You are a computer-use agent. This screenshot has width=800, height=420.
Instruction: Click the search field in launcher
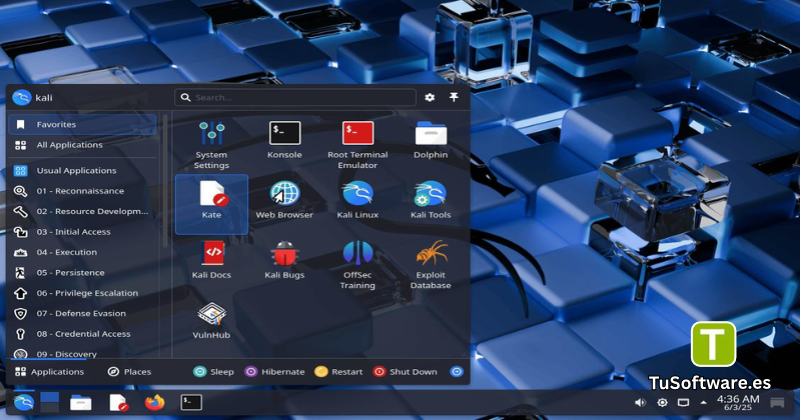295,97
